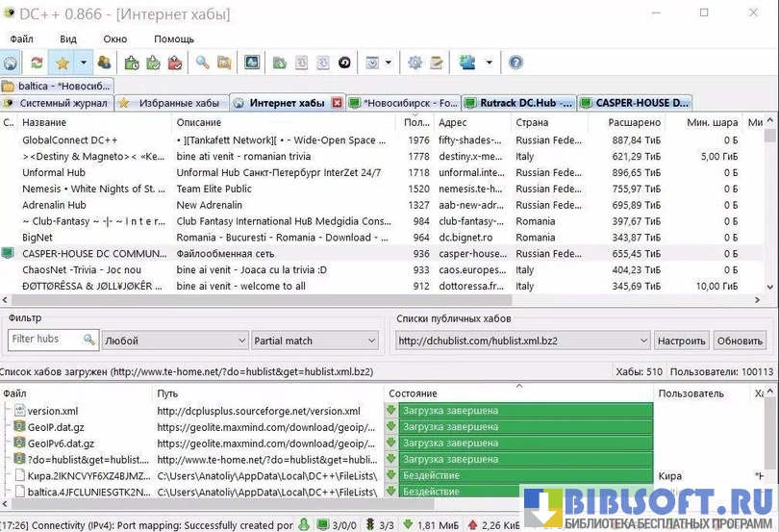Open the dchublist.com hub list dropdown

522,341
